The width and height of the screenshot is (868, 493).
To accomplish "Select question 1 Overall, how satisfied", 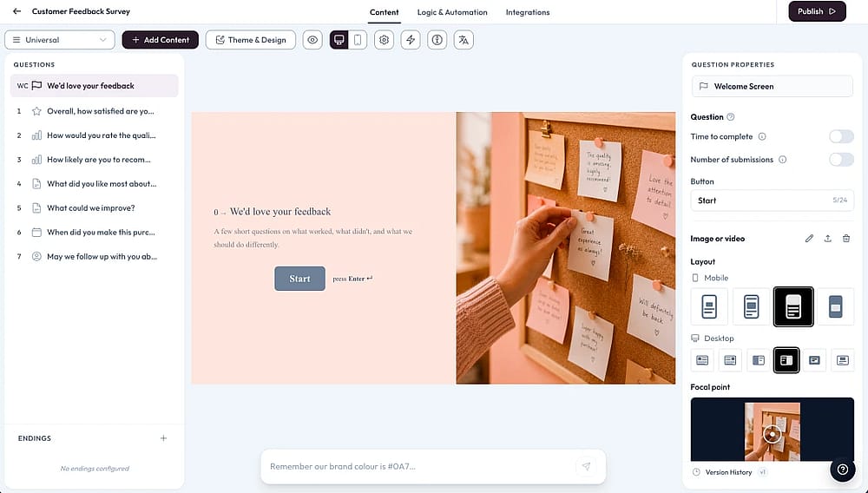I will tap(94, 111).
